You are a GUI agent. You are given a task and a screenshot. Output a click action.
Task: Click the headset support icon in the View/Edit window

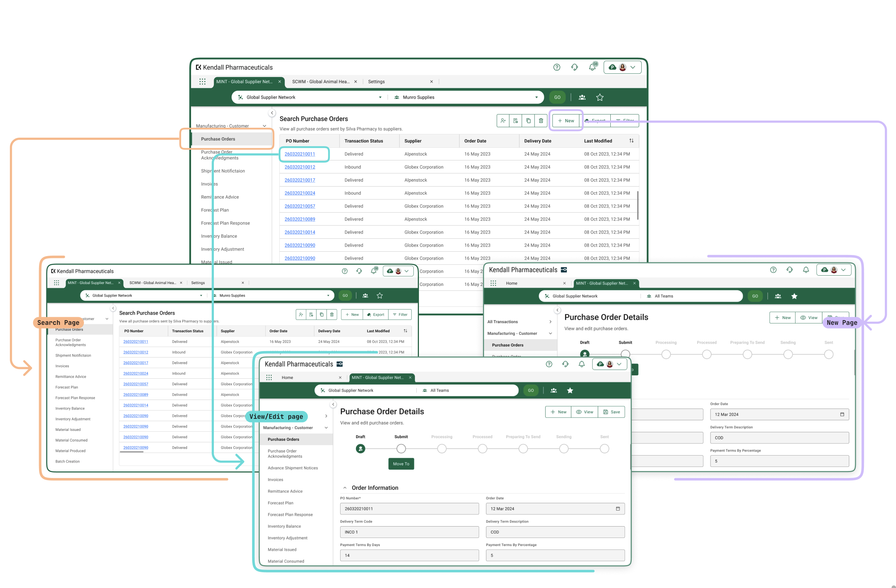click(x=565, y=364)
